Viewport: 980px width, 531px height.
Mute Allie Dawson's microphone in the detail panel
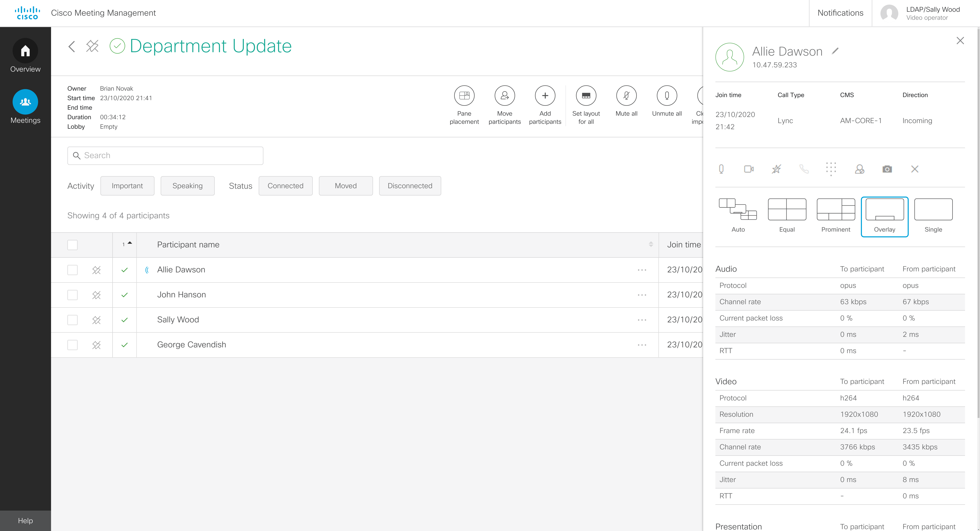721,169
